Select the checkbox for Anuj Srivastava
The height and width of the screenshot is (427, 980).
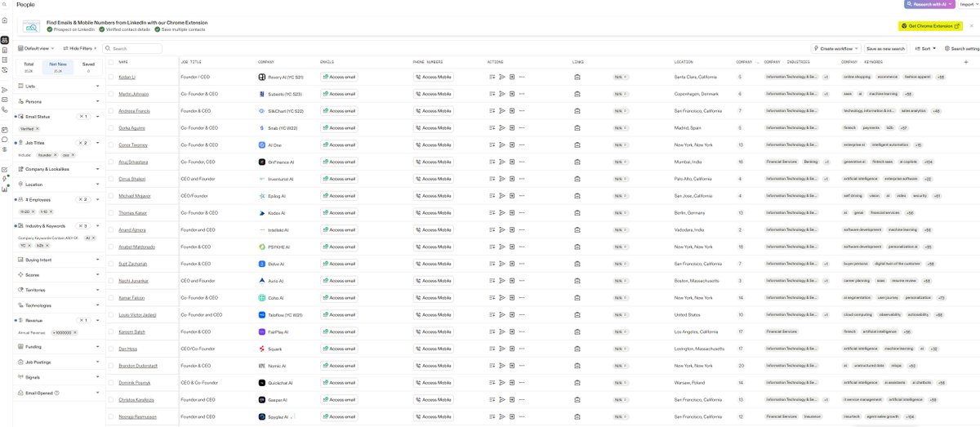[111, 162]
